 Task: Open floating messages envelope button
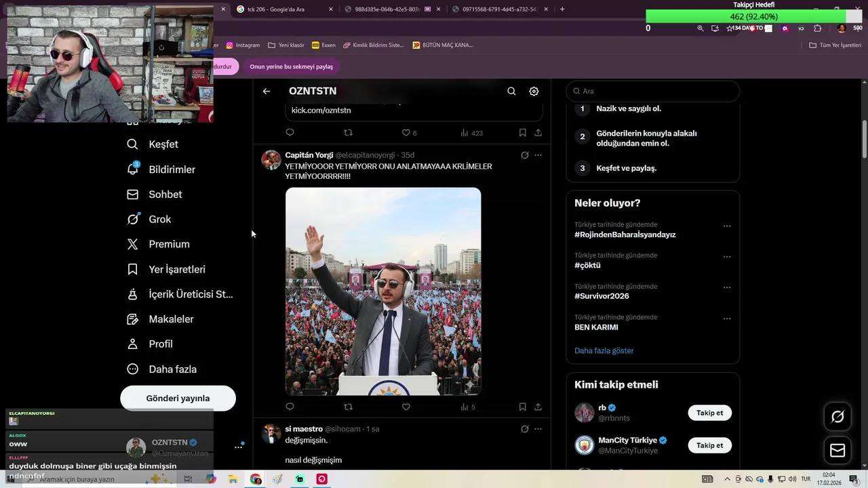tap(837, 450)
